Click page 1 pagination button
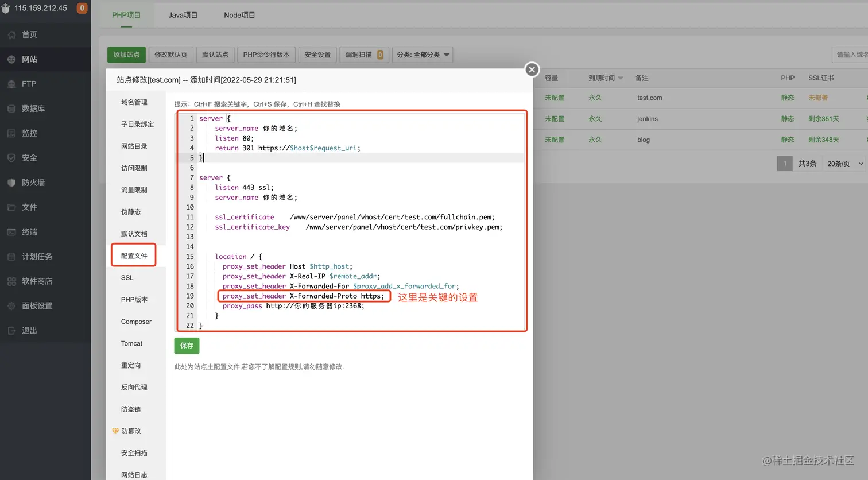 tap(784, 164)
